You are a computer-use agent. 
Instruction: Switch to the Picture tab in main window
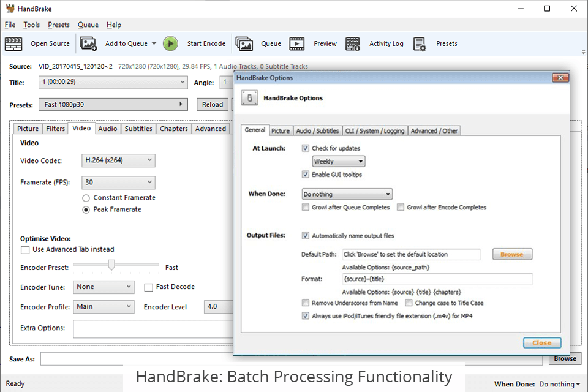click(x=28, y=129)
